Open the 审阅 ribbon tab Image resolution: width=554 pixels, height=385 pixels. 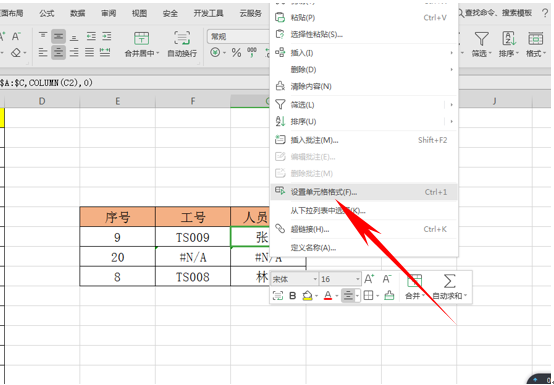[x=108, y=13]
